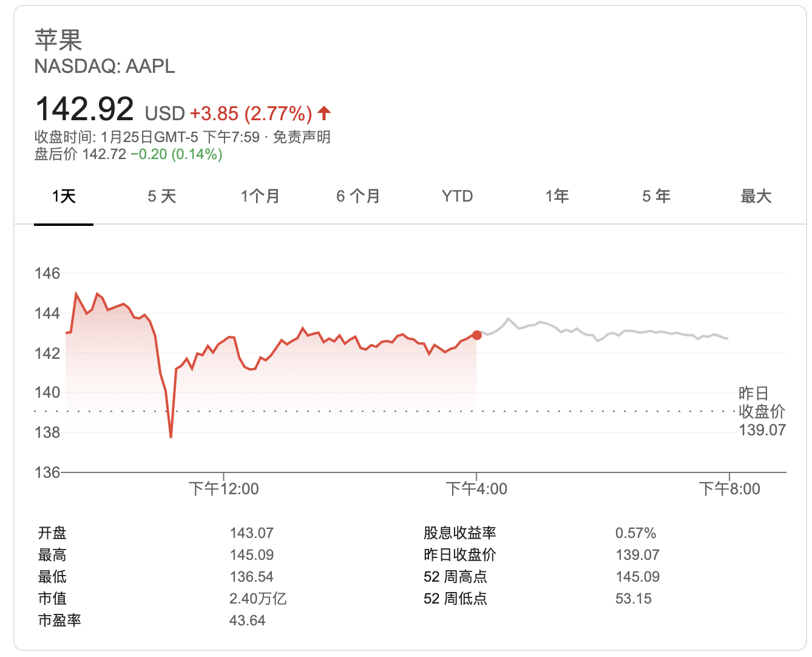Click the 昨日收盘价 139.07 chart label

[762, 412]
